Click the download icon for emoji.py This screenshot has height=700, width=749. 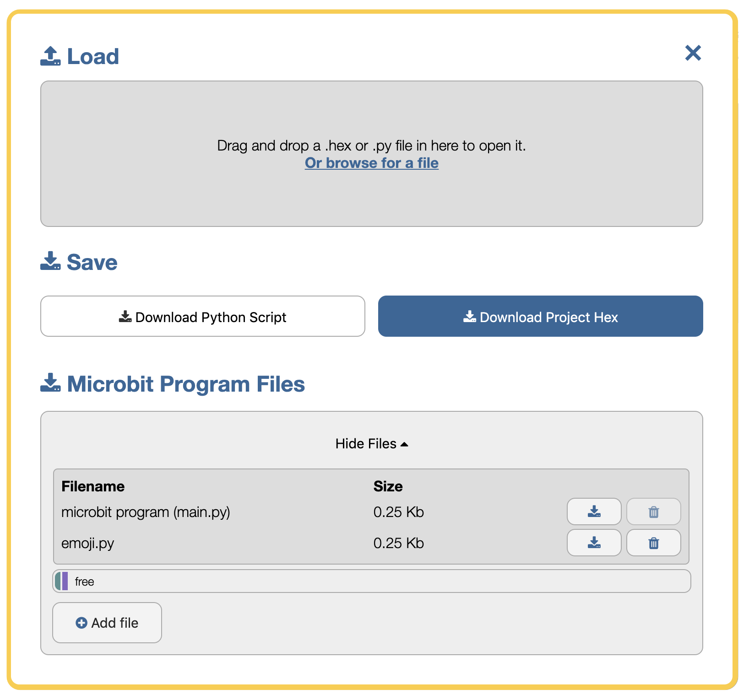[x=594, y=543]
